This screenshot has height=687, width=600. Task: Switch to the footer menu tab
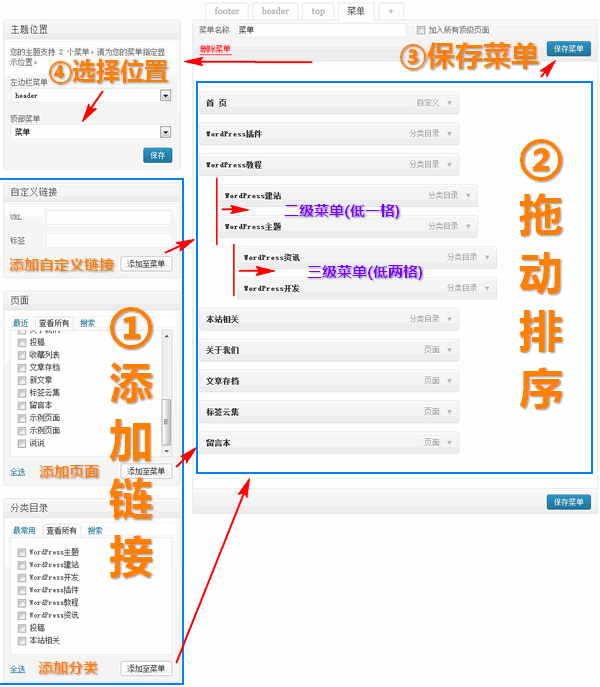tap(227, 11)
